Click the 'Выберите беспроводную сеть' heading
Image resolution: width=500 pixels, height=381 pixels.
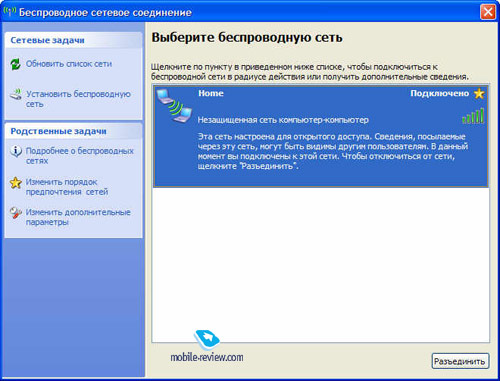(x=247, y=38)
